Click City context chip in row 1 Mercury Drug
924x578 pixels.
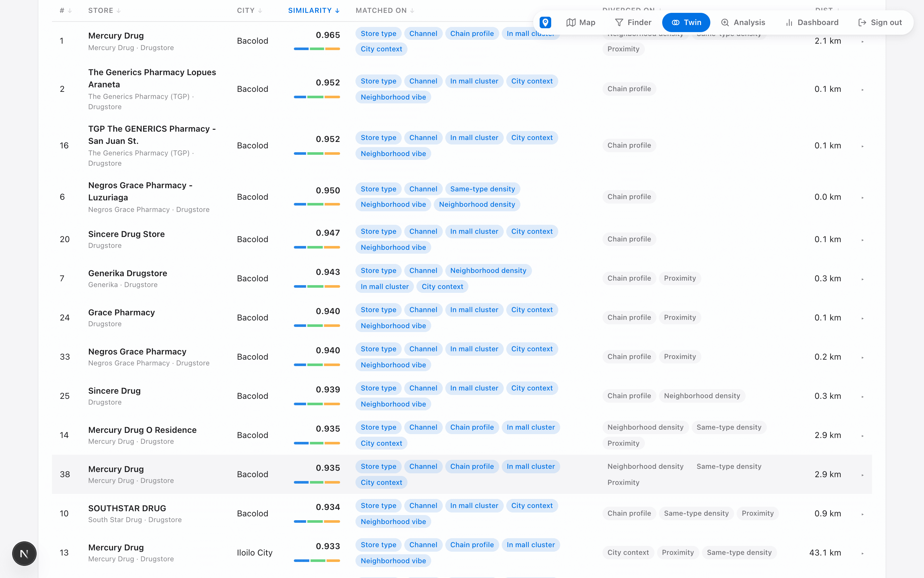(x=381, y=49)
